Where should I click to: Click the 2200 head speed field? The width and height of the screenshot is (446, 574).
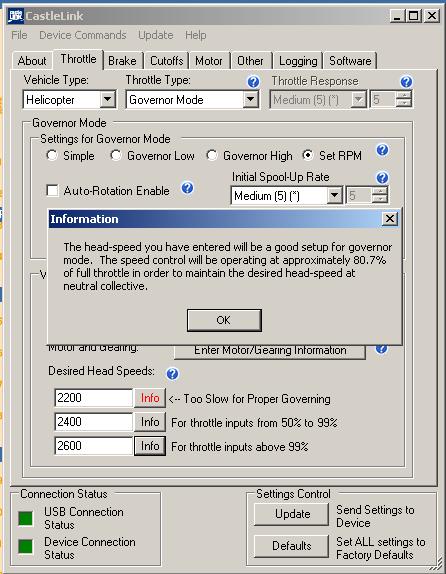[94, 398]
